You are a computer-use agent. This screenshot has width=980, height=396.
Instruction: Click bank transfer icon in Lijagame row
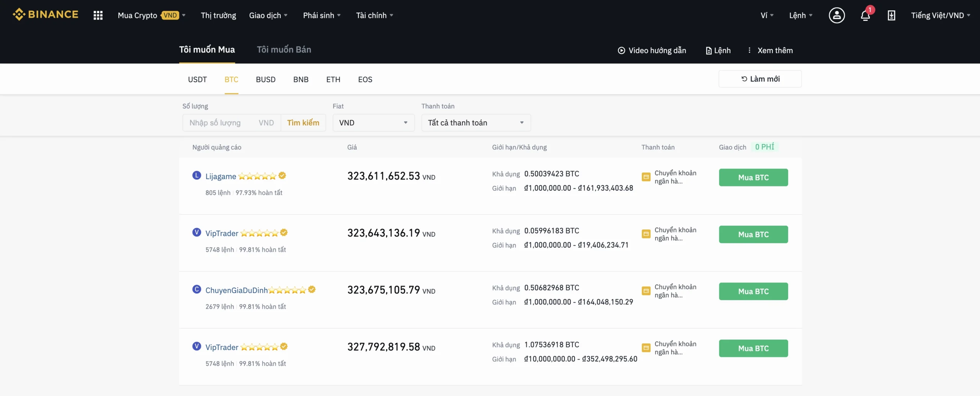(x=646, y=177)
